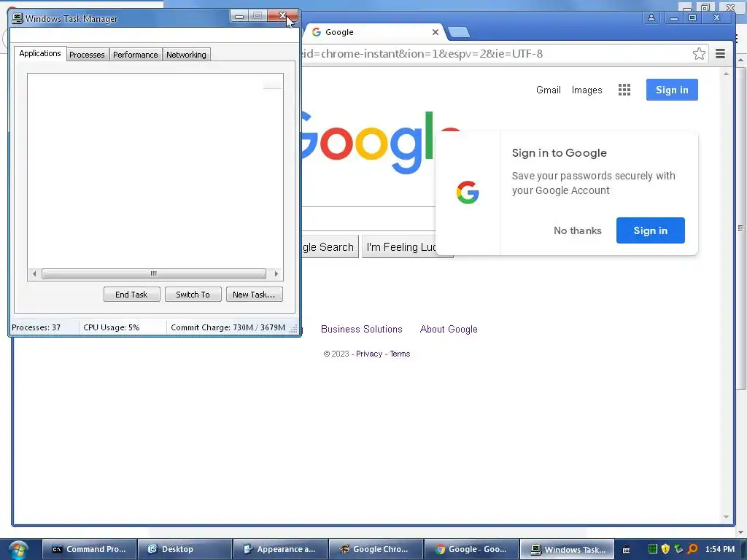Click the Task Manager icon in title bar
The height and width of the screenshot is (560, 747).
tap(18, 18)
